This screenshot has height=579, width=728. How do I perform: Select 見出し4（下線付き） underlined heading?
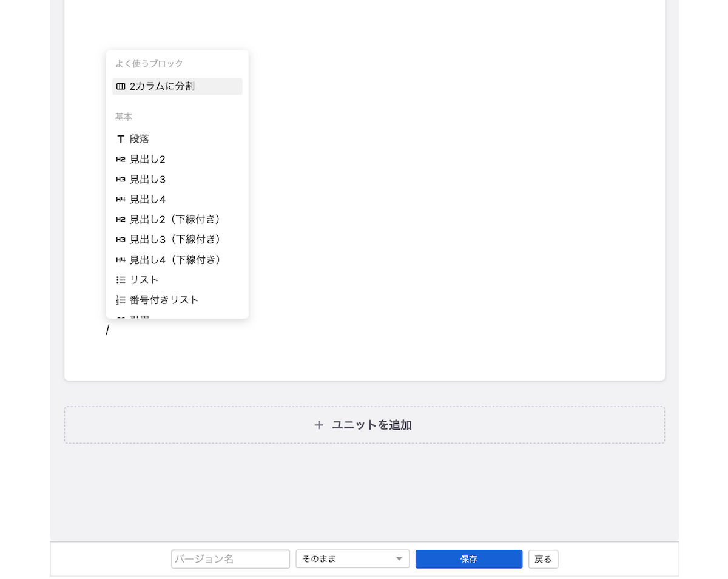coord(177,260)
